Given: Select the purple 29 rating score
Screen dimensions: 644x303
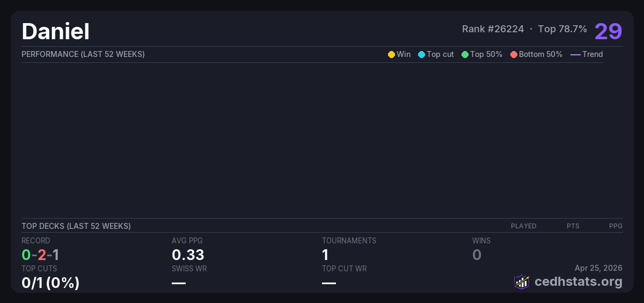Looking at the screenshot, I should (x=608, y=31).
